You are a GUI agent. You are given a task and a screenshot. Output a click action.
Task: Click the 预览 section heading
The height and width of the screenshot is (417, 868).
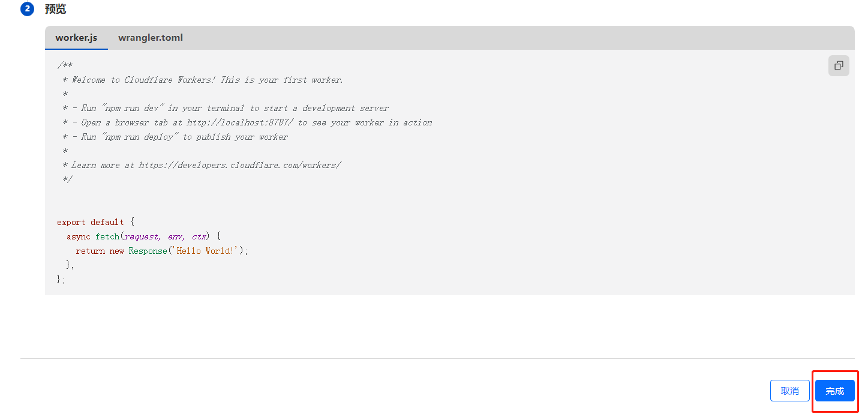[55, 9]
